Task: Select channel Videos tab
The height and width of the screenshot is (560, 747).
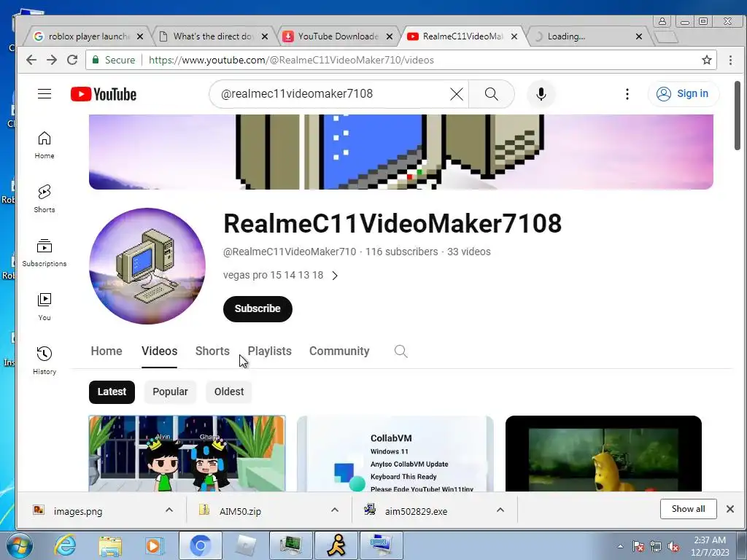Action: click(159, 351)
